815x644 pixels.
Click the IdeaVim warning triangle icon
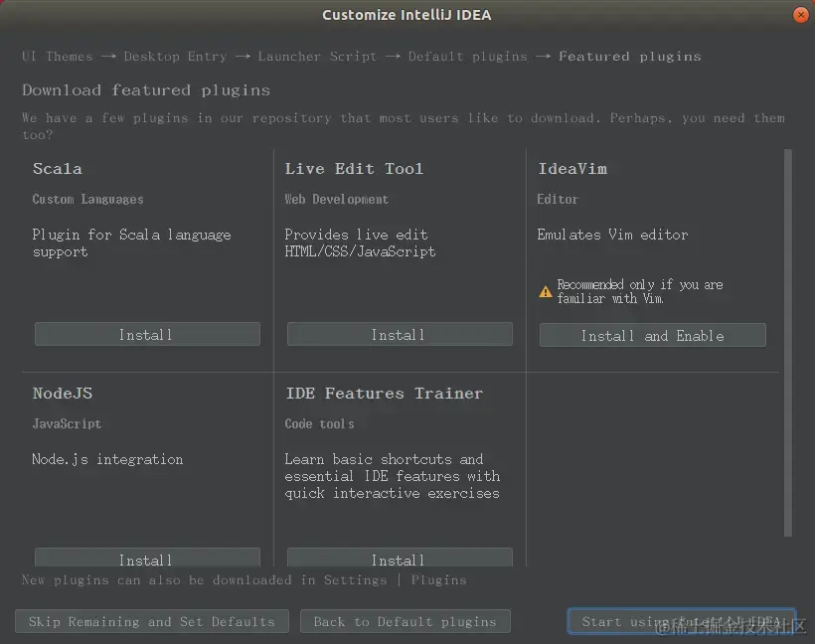(546, 291)
